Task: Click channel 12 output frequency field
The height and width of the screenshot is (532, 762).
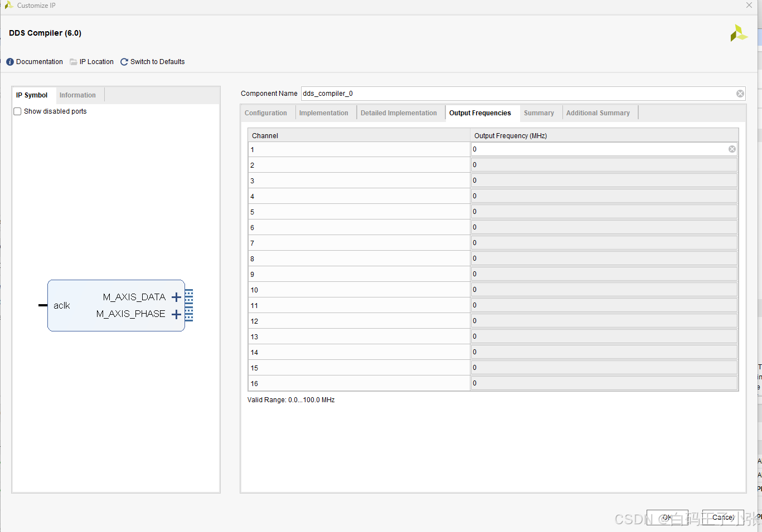Action: pyautogui.click(x=604, y=321)
